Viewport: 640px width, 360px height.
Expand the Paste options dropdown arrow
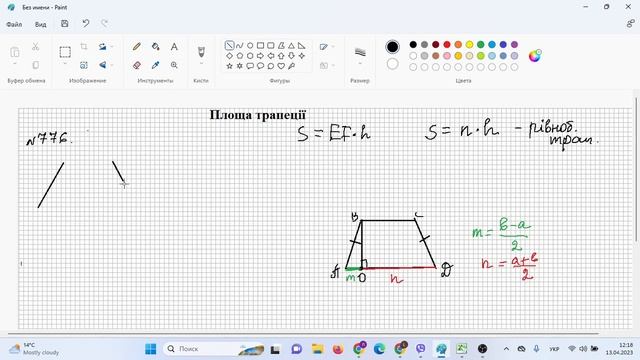click(x=15, y=64)
